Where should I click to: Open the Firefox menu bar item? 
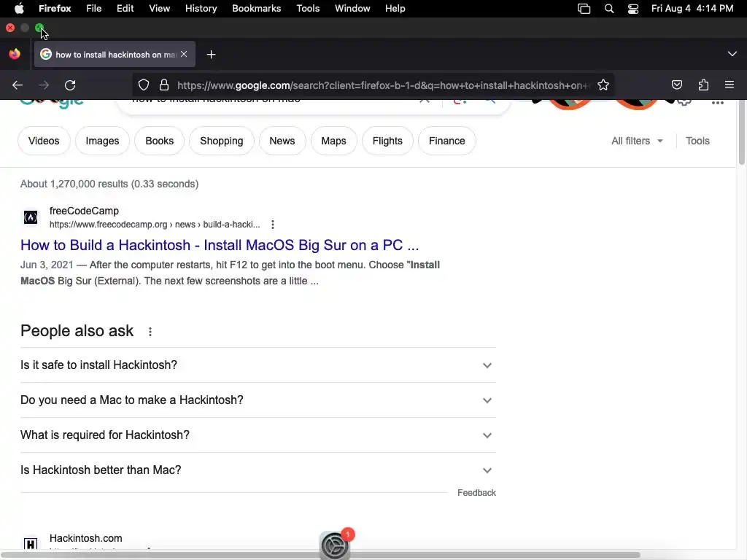point(55,9)
